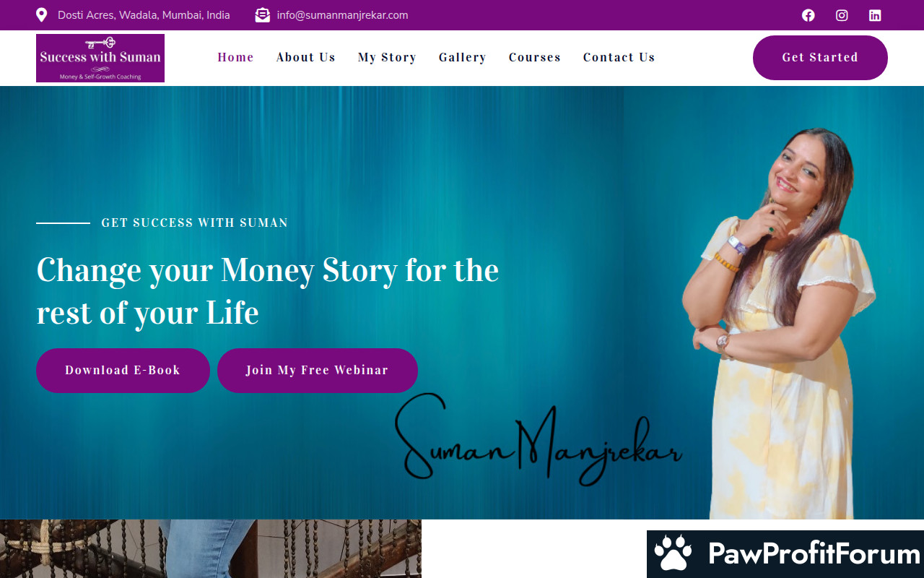Open the LinkedIn icon in the top bar
The image size is (924, 578).
coord(875,15)
